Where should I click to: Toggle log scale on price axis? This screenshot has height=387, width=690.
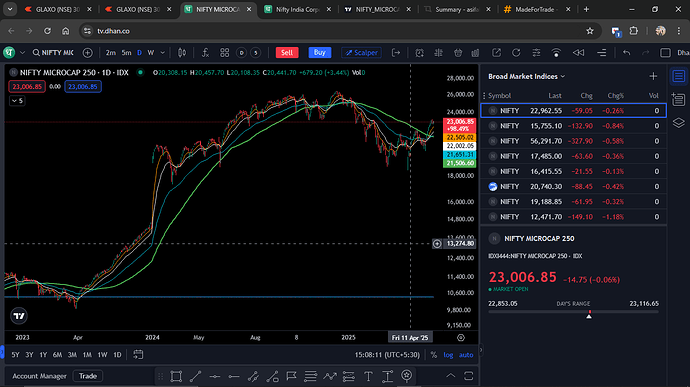coord(448,355)
